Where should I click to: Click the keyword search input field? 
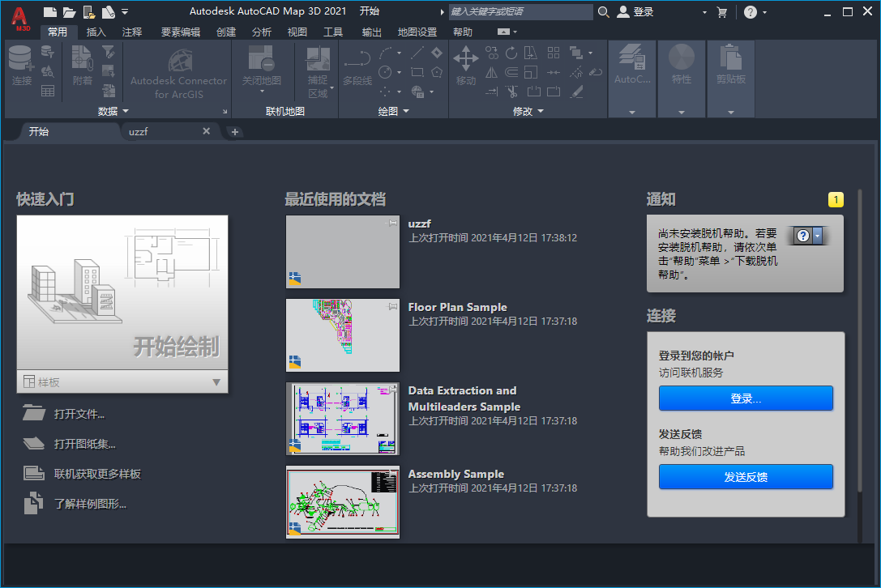(520, 12)
